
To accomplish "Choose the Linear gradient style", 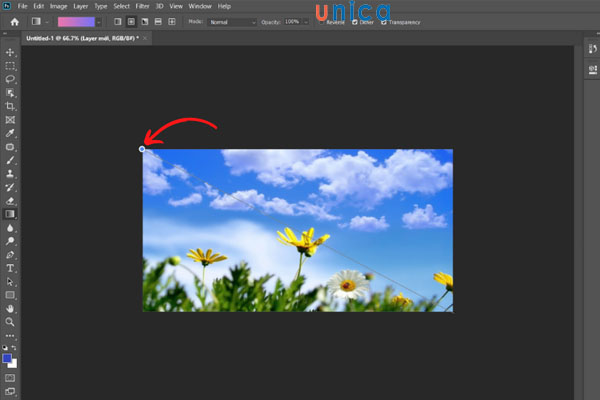I will [118, 22].
